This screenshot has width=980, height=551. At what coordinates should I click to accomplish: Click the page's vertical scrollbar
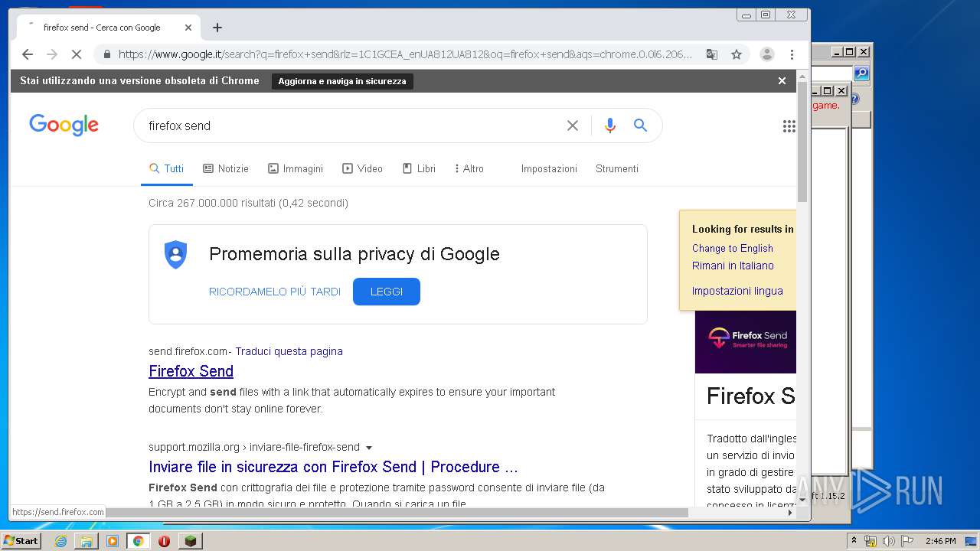(802, 141)
